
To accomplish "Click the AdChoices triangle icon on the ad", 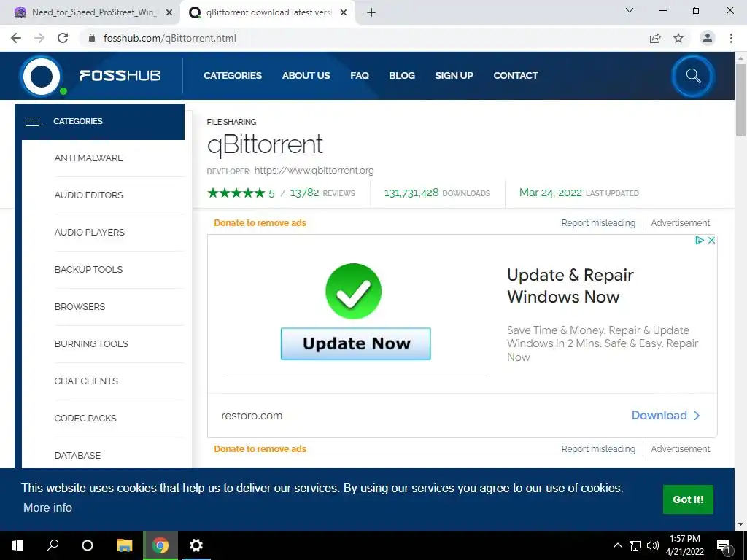I will click(700, 241).
